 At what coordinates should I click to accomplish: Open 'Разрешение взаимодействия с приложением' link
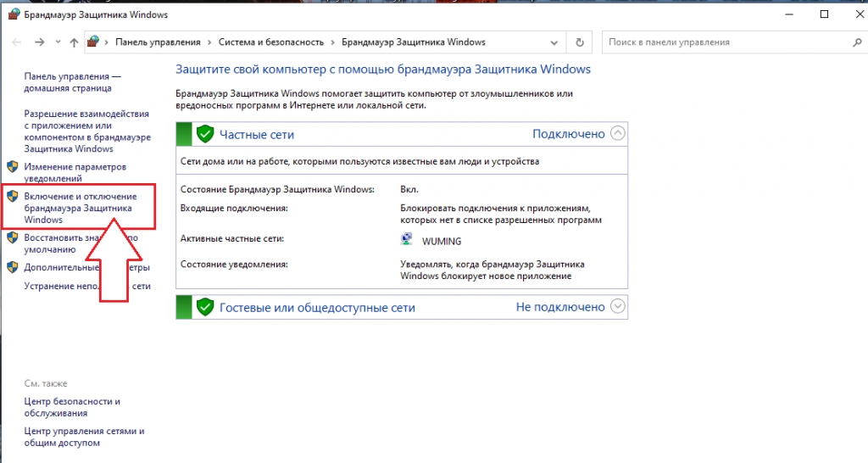(87, 131)
